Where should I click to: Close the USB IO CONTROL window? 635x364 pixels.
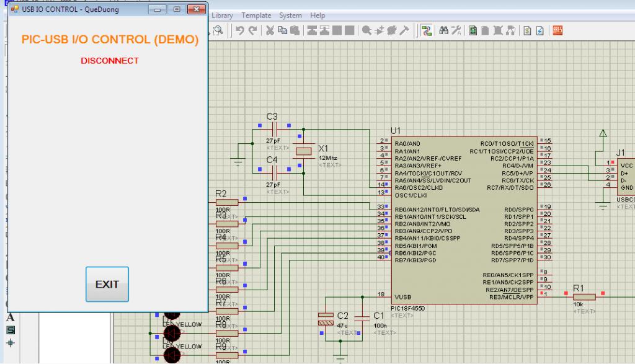[197, 9]
